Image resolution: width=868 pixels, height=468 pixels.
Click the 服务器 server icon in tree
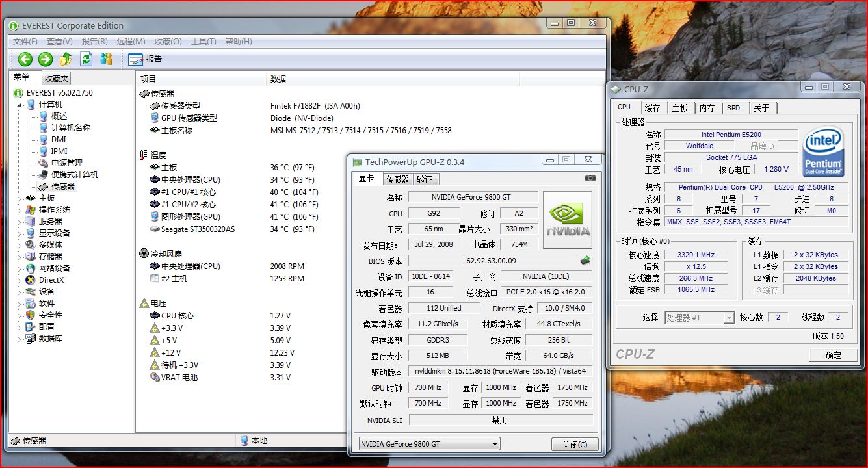coord(31,222)
